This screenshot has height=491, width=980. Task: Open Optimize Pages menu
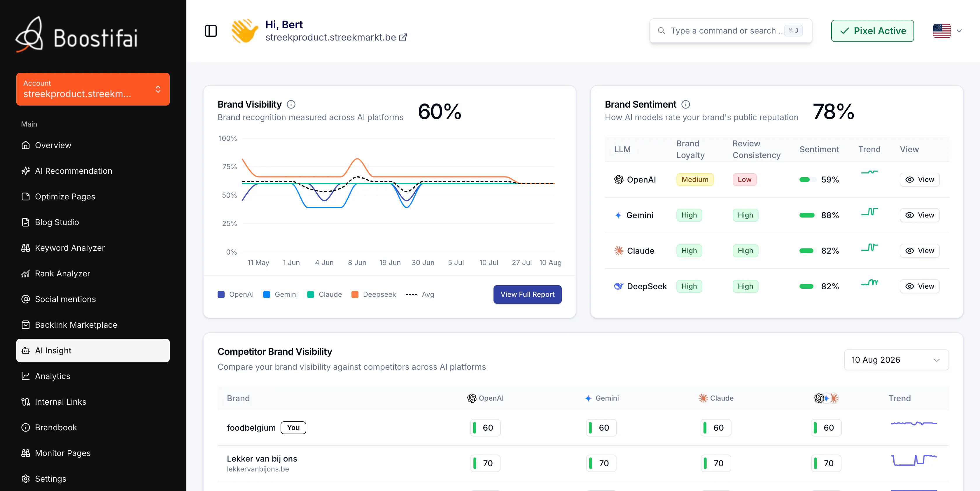pos(93,196)
